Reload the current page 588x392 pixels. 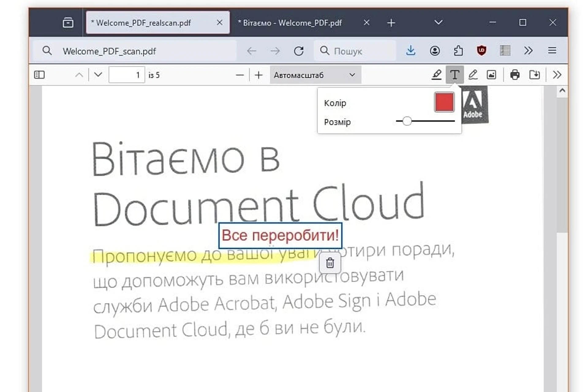[299, 51]
